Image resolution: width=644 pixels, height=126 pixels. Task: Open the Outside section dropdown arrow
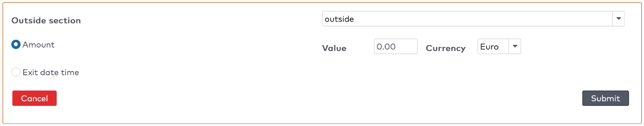[x=619, y=18]
